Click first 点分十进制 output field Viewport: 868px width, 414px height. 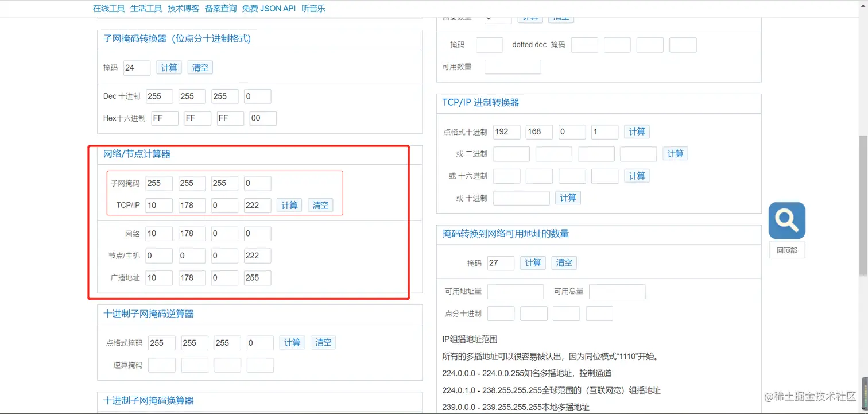click(501, 314)
